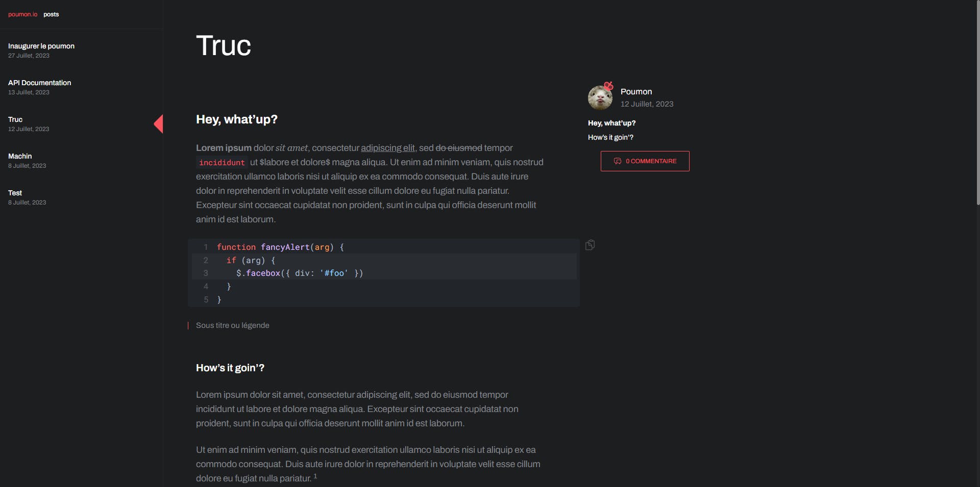
Task: Copy the fancyAlert code block
Action: pyautogui.click(x=590, y=245)
